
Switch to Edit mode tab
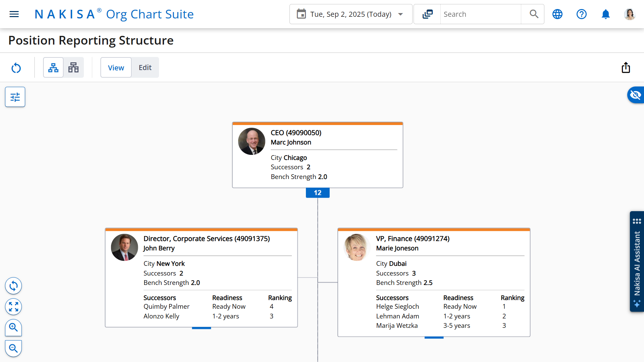coord(145,68)
